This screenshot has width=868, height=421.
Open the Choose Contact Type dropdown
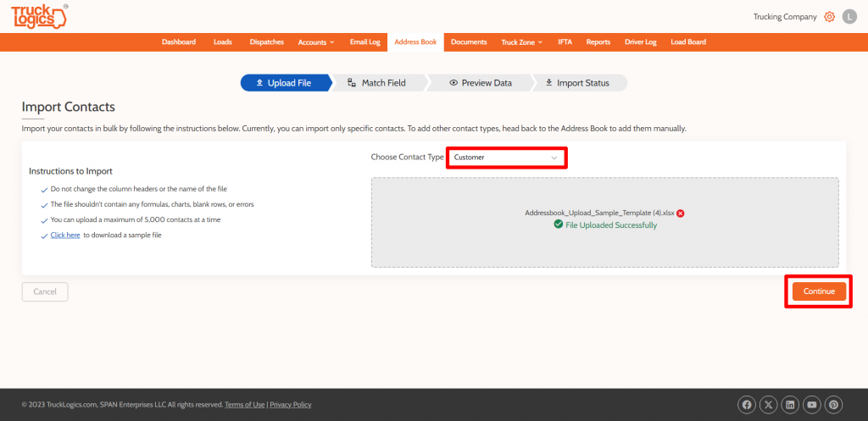click(x=506, y=158)
